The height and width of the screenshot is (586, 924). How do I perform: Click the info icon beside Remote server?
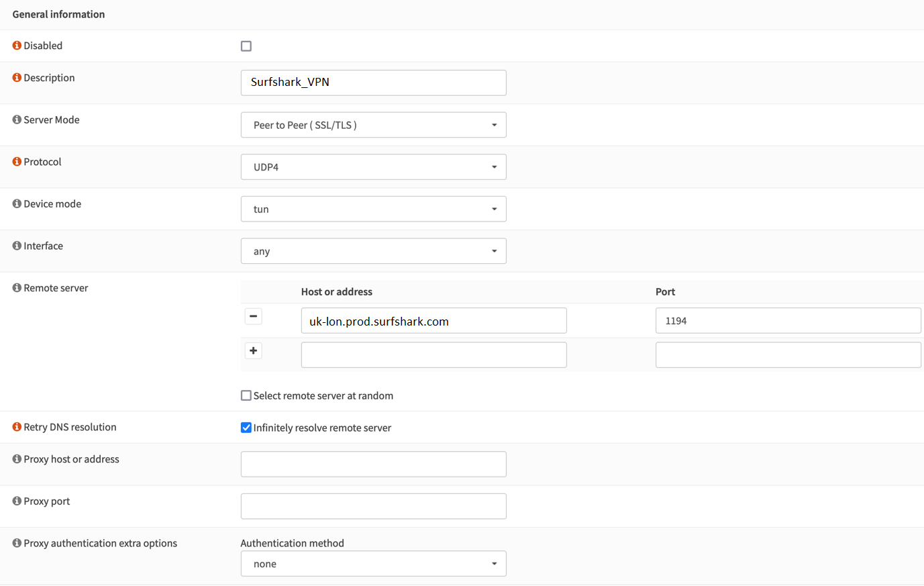(x=17, y=288)
